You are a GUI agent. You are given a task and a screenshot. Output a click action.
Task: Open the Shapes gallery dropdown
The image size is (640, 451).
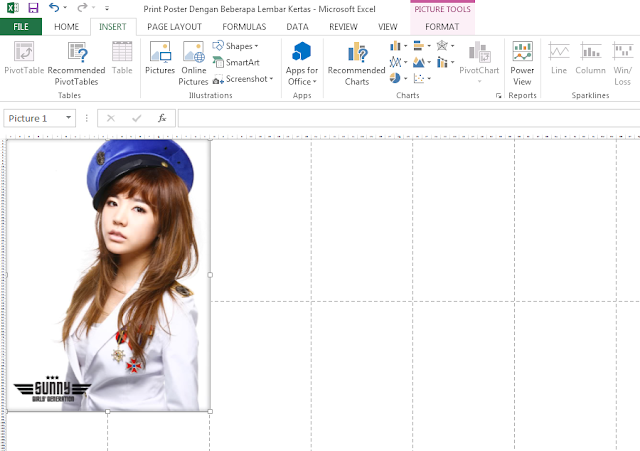[x=236, y=46]
